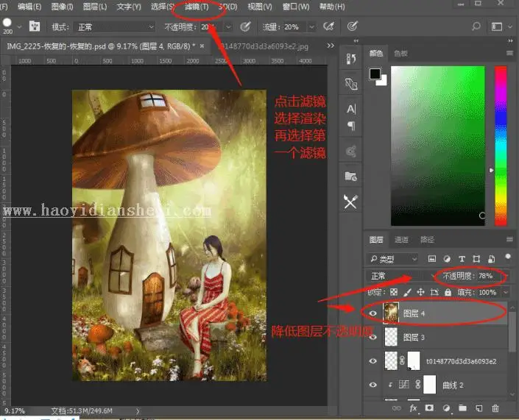Viewport: 519px width, 420px height.
Task: Click the search magnifier icon
Action: click(476, 26)
